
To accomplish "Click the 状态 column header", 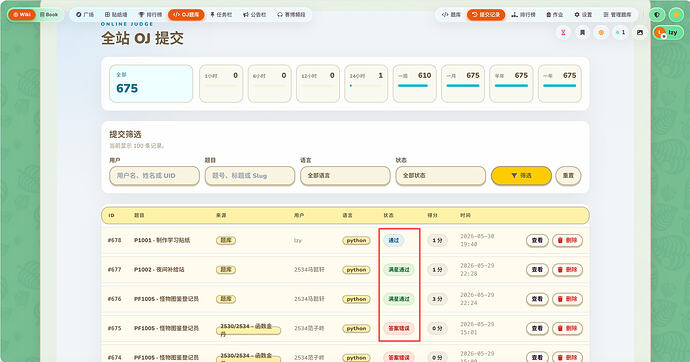I will 388,216.
